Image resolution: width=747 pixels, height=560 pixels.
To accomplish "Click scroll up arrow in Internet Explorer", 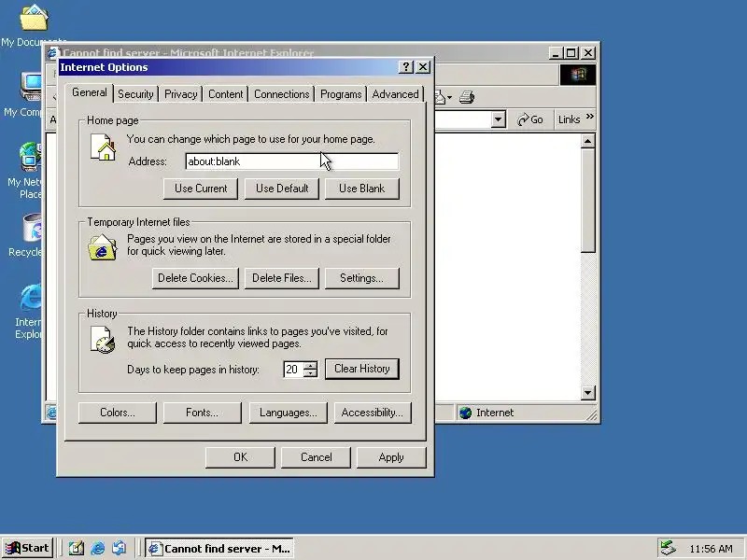I will 588,142.
